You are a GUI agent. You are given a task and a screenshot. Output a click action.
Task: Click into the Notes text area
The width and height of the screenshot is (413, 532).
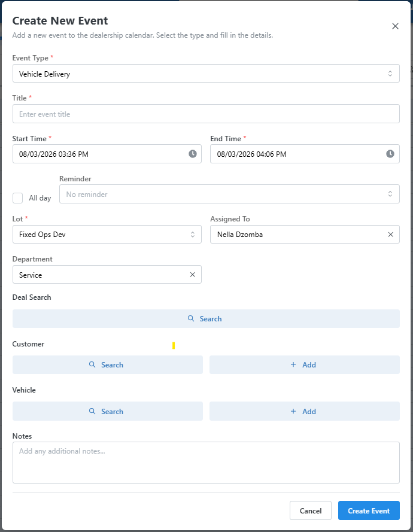(x=206, y=463)
